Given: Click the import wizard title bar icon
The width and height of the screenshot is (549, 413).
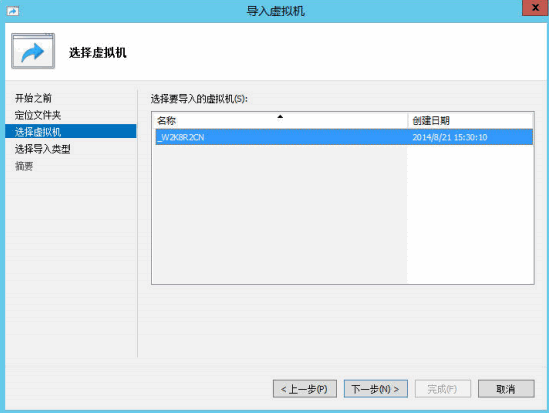Looking at the screenshot, I should (13, 11).
